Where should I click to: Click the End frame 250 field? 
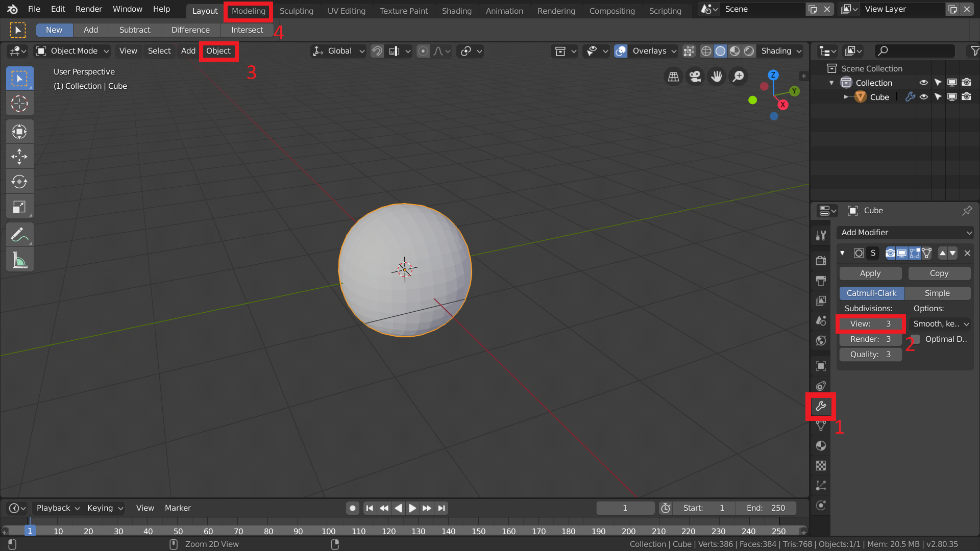[766, 508]
